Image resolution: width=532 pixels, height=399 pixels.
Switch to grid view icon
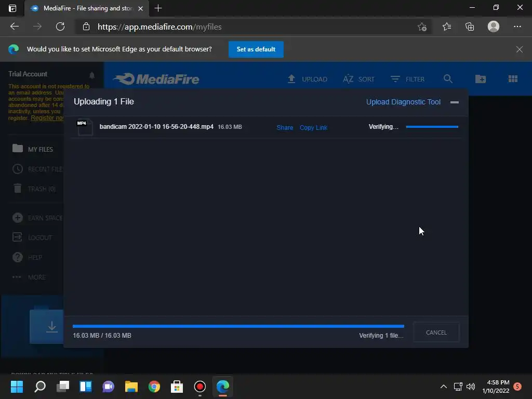(x=513, y=79)
